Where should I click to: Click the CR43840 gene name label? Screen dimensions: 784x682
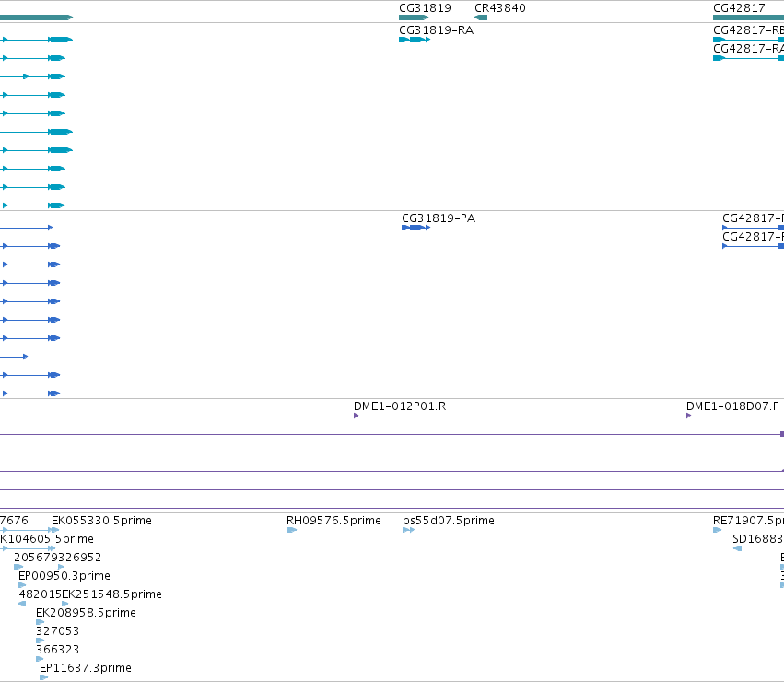coord(500,8)
